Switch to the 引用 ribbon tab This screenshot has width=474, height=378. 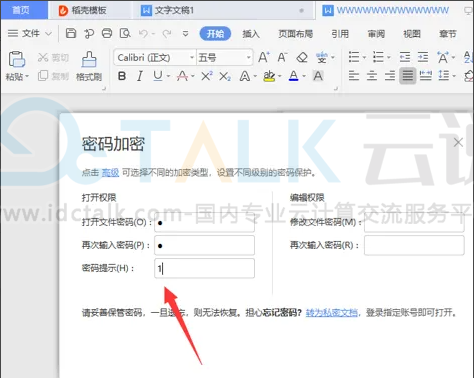tap(340, 34)
